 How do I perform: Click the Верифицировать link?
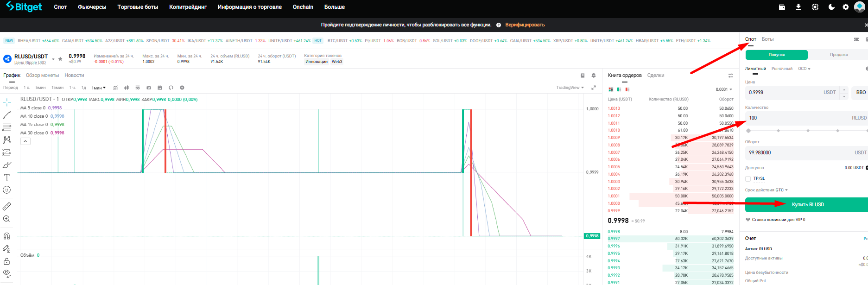pos(525,25)
